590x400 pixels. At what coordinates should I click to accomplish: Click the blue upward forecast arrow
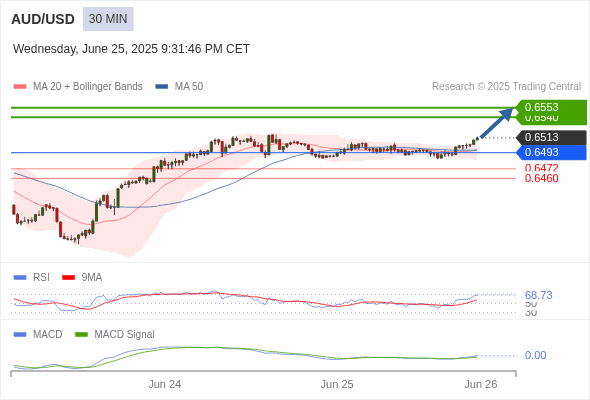(497, 123)
